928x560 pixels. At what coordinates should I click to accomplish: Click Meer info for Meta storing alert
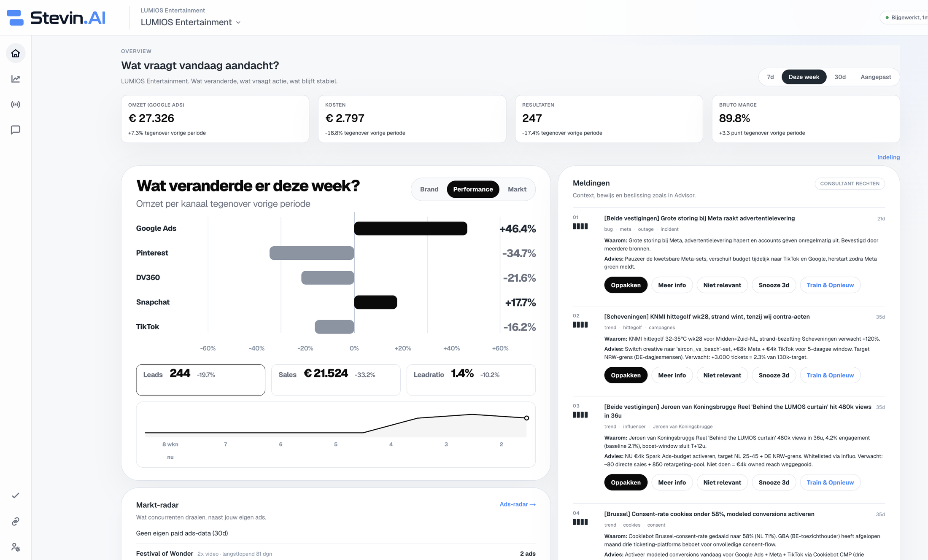tap(672, 285)
